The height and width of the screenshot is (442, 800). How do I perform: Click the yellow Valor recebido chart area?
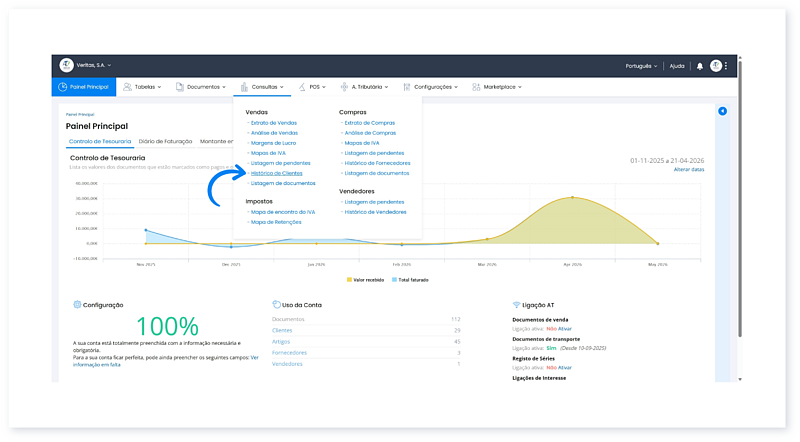(x=570, y=222)
